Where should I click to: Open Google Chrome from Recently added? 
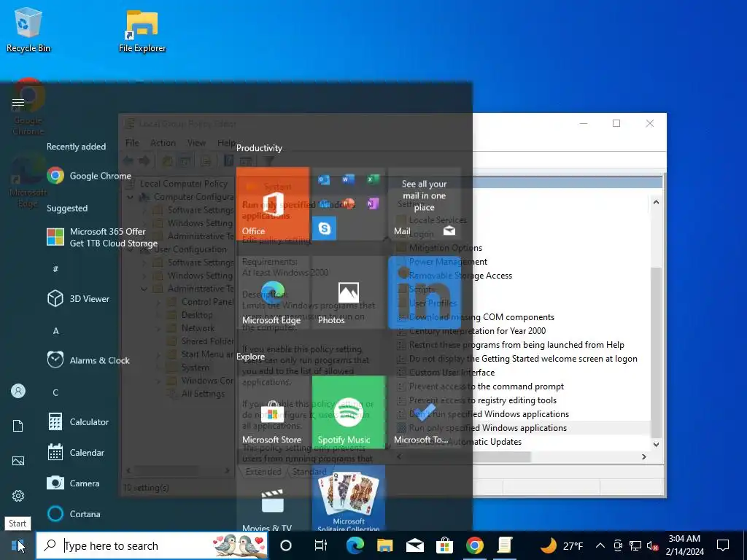coord(89,176)
